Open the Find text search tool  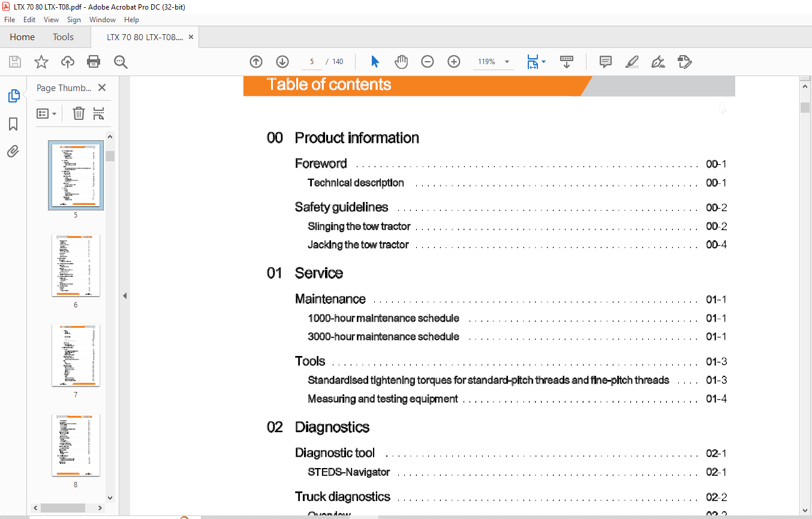pyautogui.click(x=121, y=62)
